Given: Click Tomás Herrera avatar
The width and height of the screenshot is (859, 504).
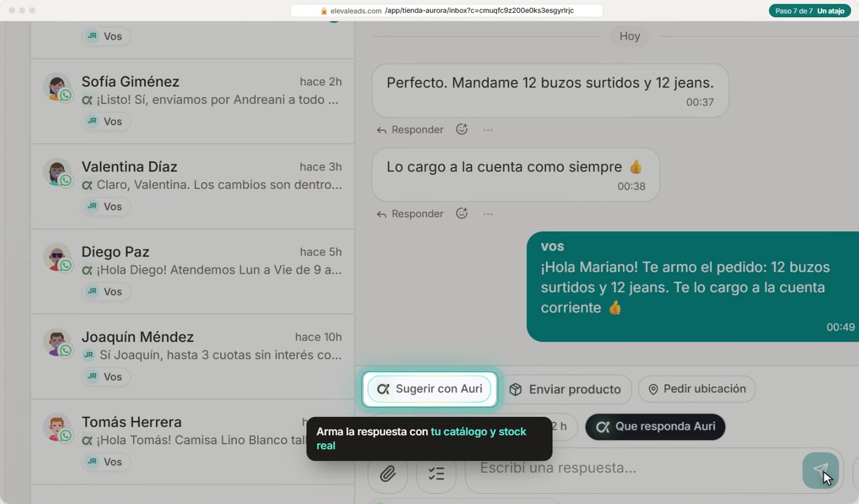Looking at the screenshot, I should tap(57, 427).
